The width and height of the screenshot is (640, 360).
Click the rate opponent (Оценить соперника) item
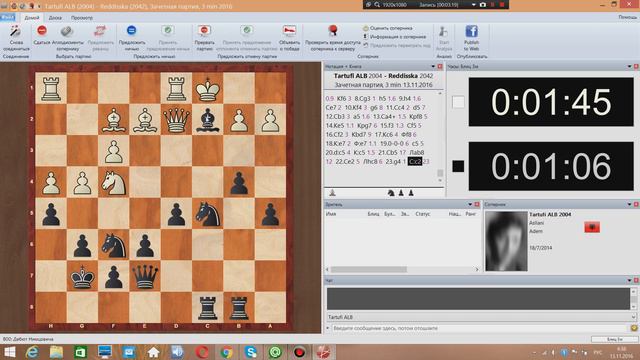388,28
